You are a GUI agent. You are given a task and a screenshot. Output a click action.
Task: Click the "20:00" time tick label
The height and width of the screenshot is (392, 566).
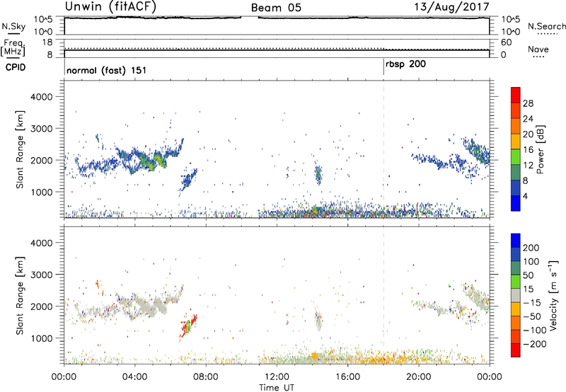pyautogui.click(x=418, y=377)
